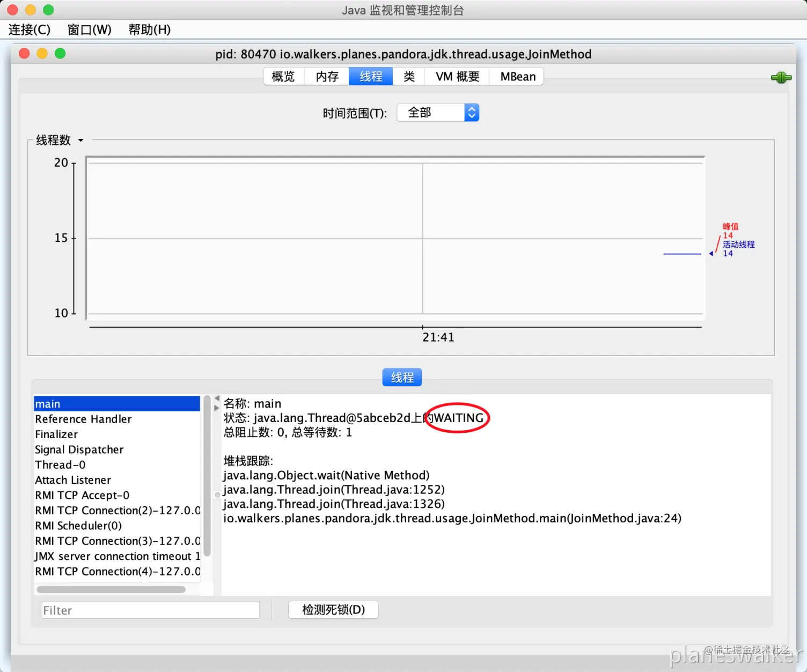Screen dimensions: 807x672
Task: Switch to the 类 tab
Action: [409, 77]
